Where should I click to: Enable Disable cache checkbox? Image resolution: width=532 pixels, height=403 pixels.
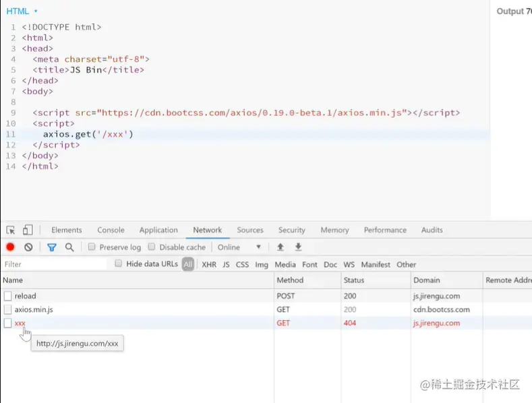pos(152,247)
